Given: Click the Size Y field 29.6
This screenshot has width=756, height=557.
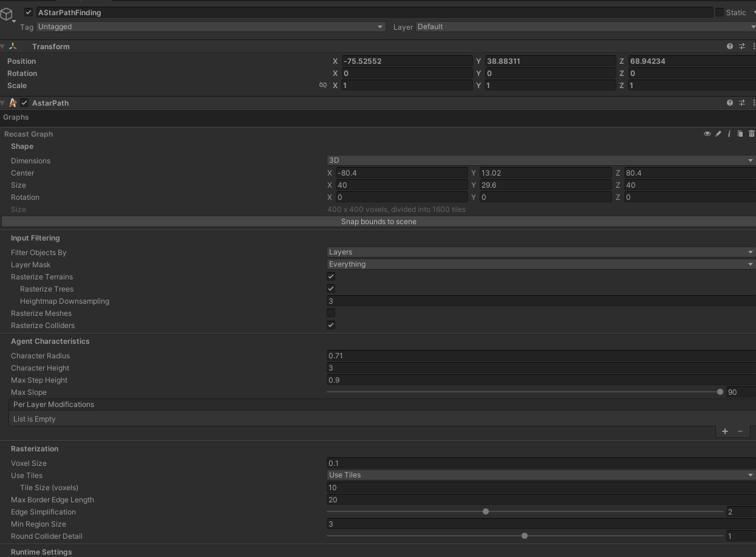Looking at the screenshot, I should coord(545,185).
